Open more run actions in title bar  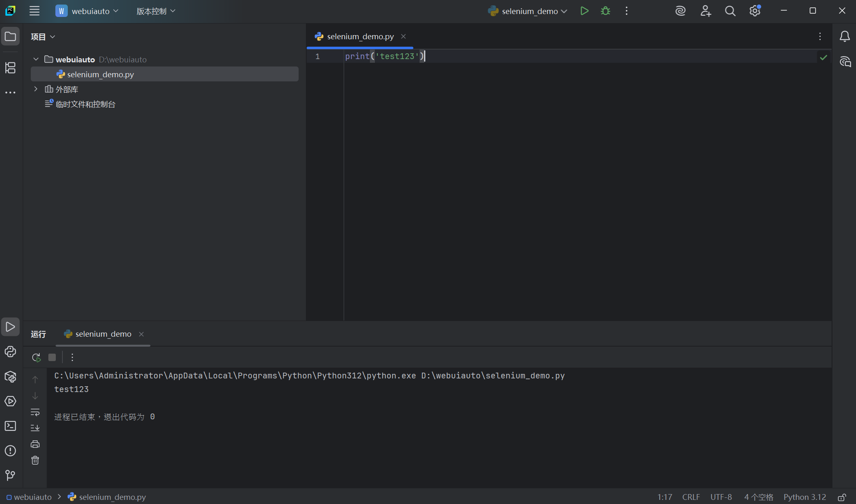click(627, 11)
